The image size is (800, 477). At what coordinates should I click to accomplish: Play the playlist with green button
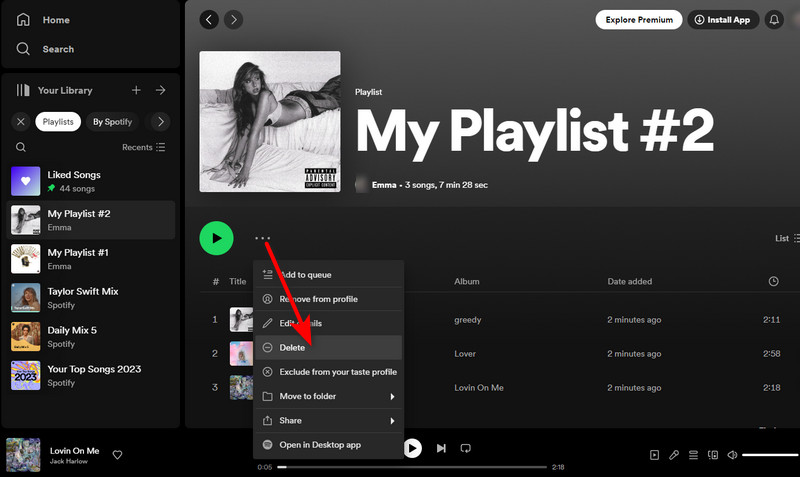coord(216,238)
